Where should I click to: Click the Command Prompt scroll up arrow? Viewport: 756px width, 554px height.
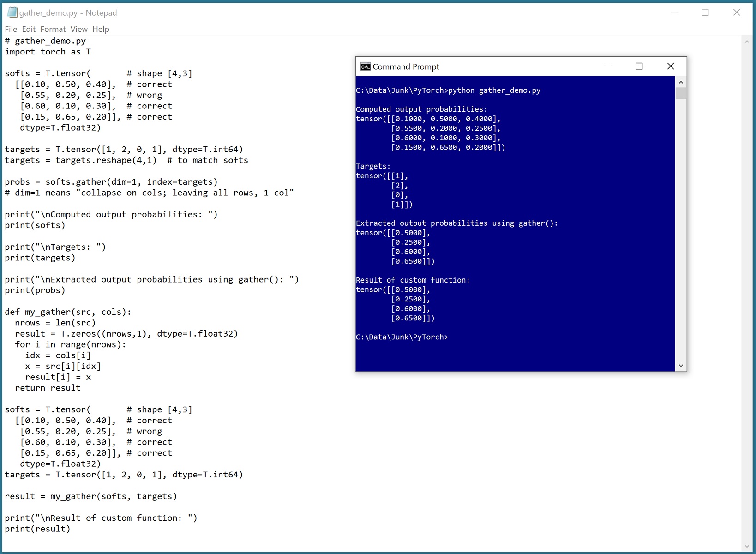click(x=681, y=82)
